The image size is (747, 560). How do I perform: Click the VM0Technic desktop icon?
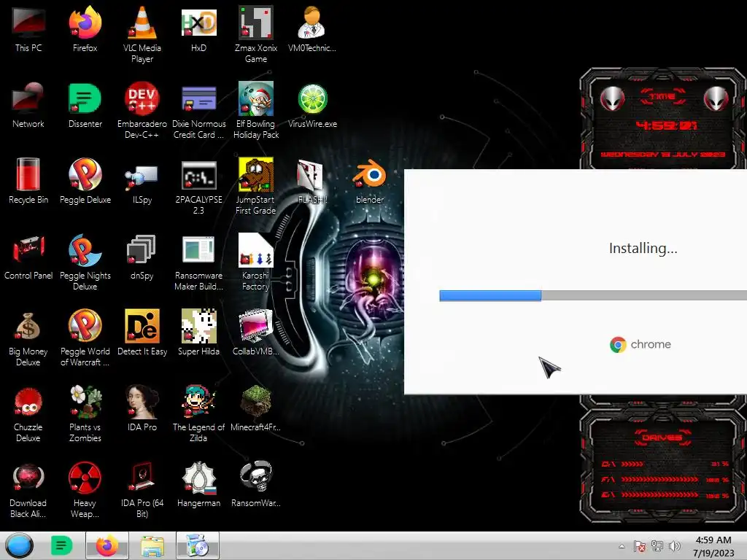[312, 29]
